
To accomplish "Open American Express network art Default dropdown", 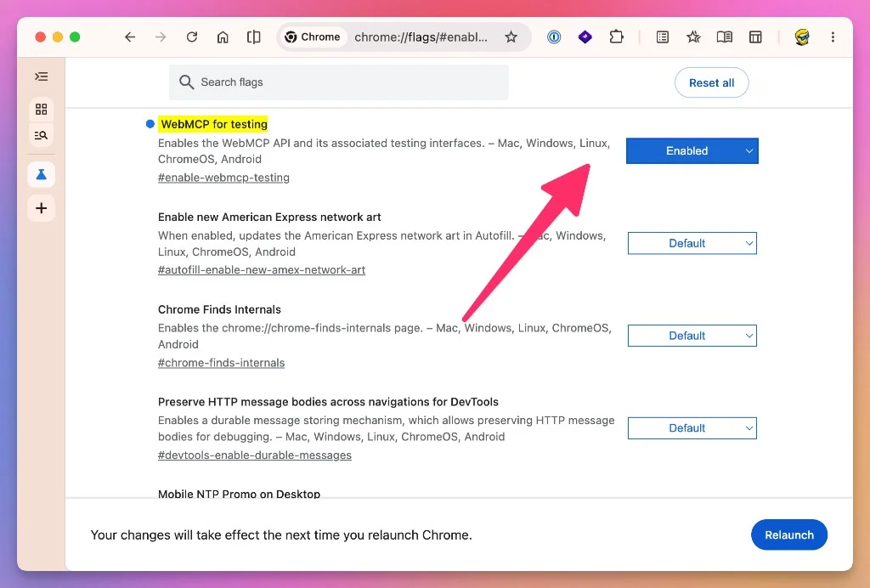I will pos(692,243).
